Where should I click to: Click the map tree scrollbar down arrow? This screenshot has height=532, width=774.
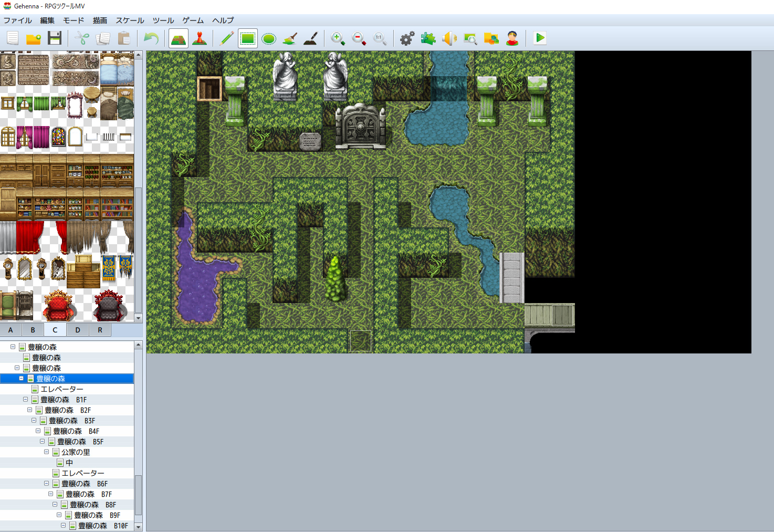point(139,527)
